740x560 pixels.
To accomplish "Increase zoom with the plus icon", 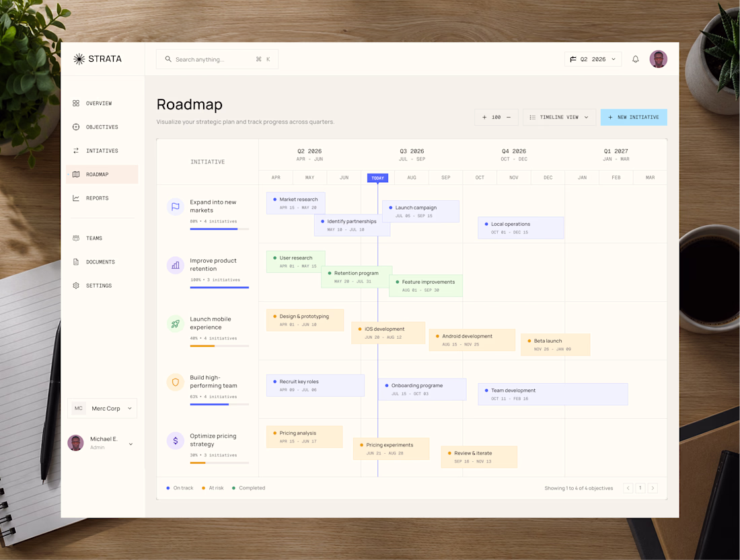I will tap(484, 118).
